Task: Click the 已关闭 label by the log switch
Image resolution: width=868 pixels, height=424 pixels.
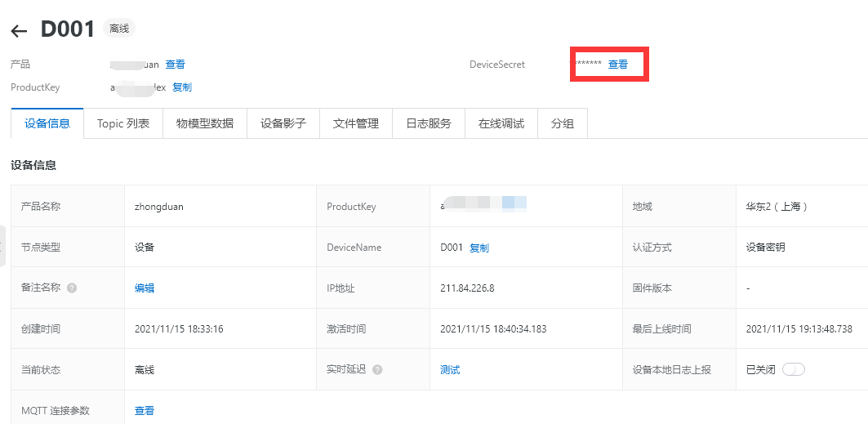Action: coord(760,370)
